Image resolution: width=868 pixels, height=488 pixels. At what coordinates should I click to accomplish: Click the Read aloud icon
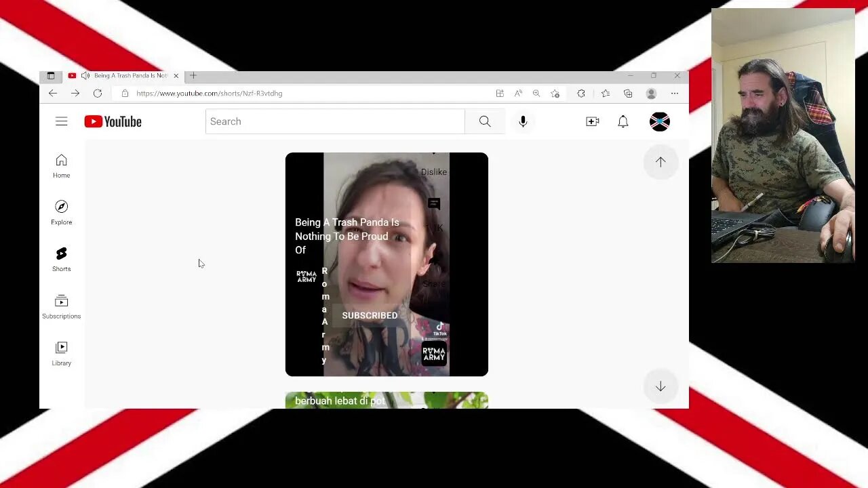[518, 94]
